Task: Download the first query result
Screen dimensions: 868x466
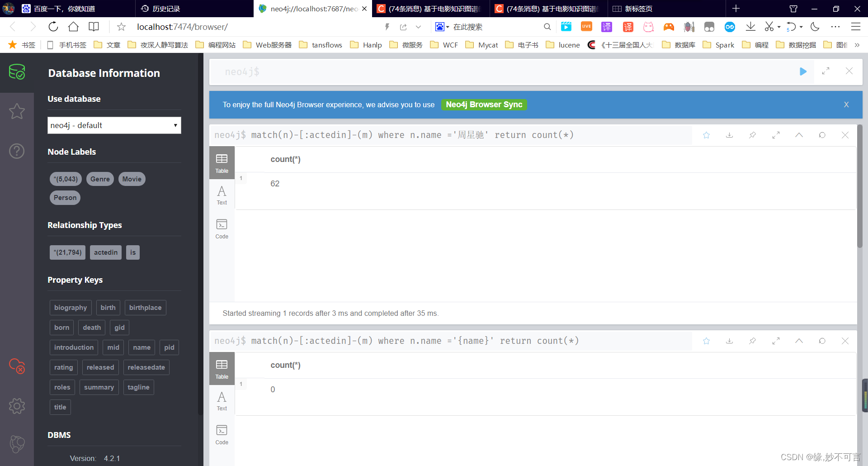Action: [x=729, y=135]
